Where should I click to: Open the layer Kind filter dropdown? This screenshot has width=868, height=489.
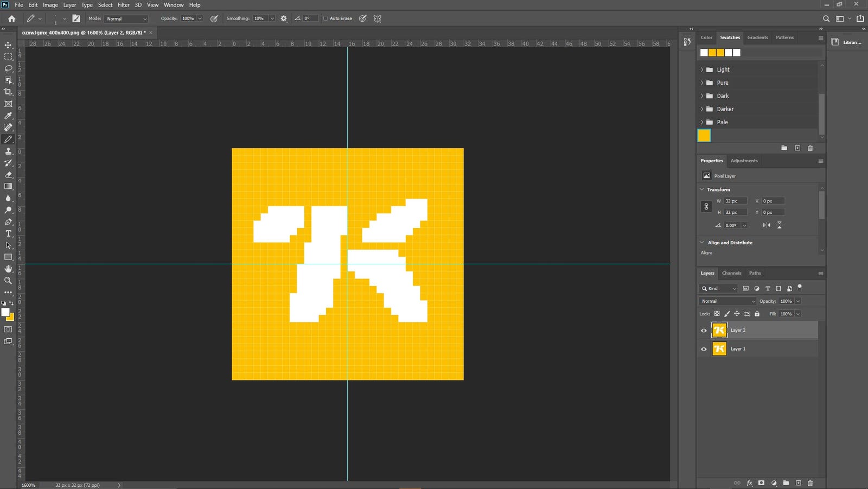(718, 288)
